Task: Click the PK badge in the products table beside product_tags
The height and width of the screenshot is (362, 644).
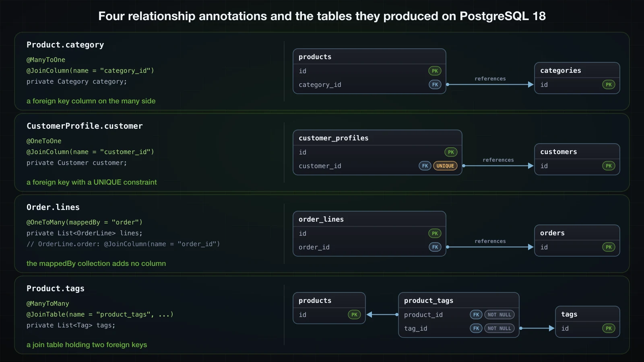Action: click(354, 315)
